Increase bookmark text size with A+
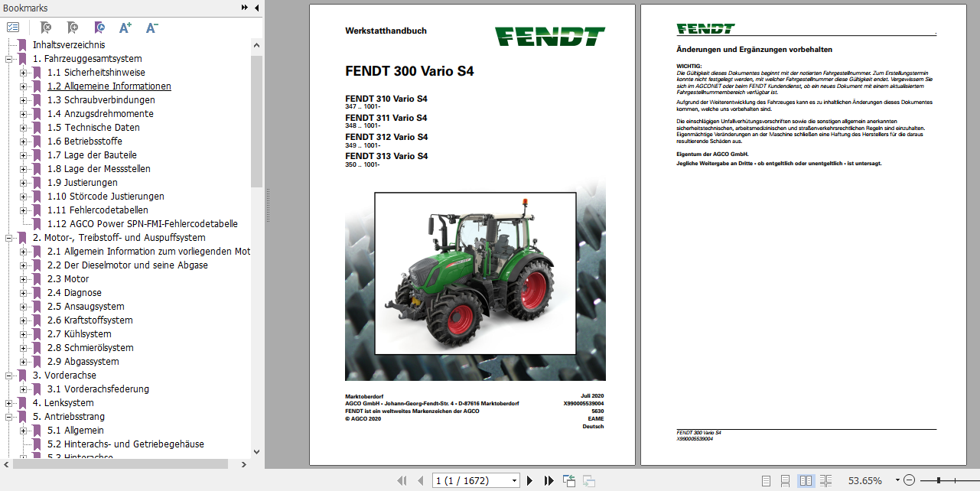 point(125,28)
